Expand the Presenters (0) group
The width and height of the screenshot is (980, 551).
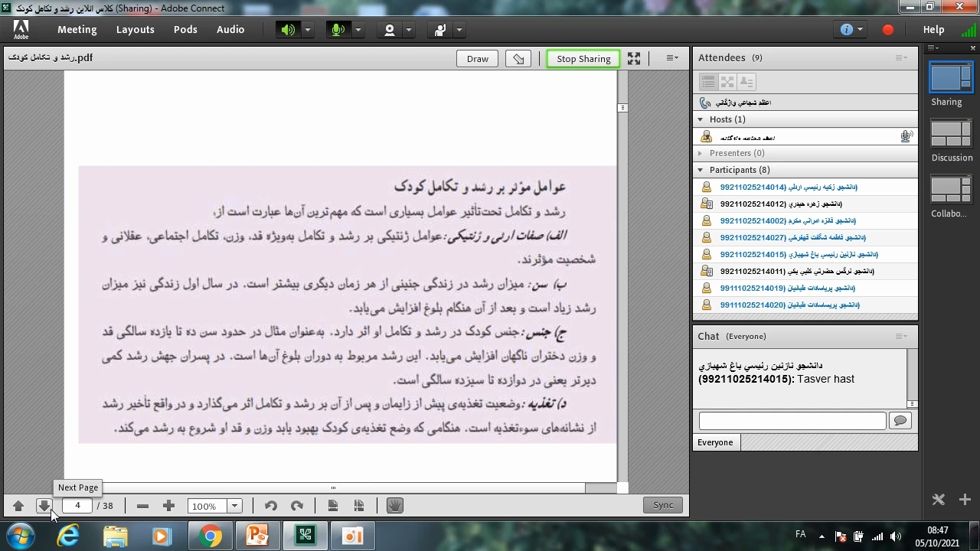(700, 153)
